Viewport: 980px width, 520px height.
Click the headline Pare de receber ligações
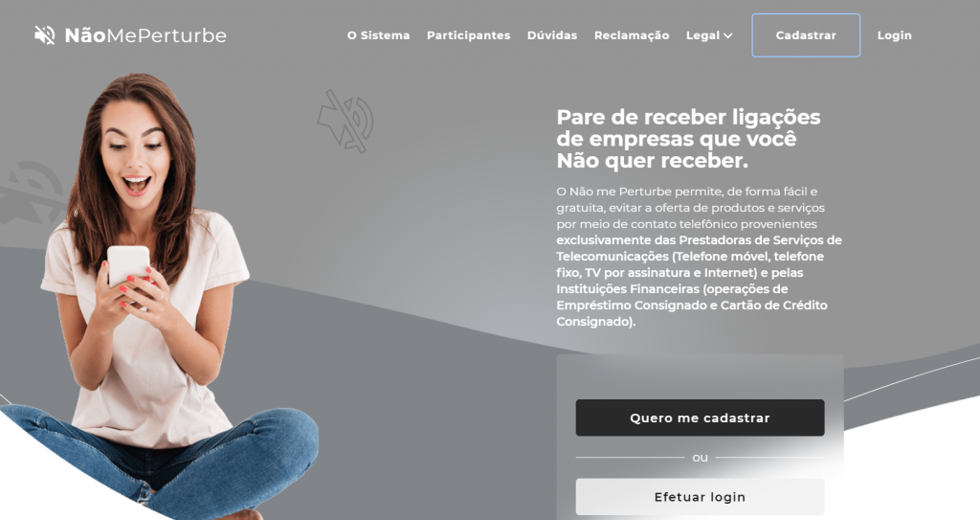688,117
